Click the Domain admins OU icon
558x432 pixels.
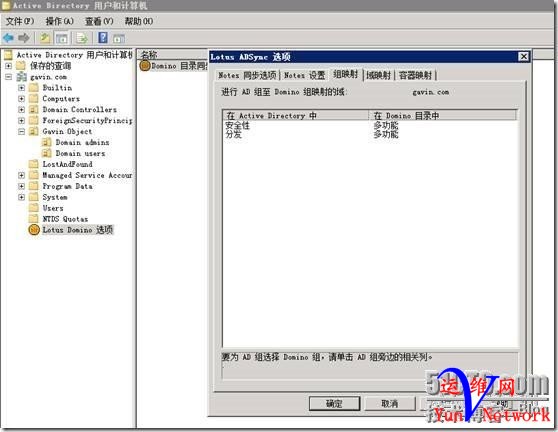pos(46,142)
